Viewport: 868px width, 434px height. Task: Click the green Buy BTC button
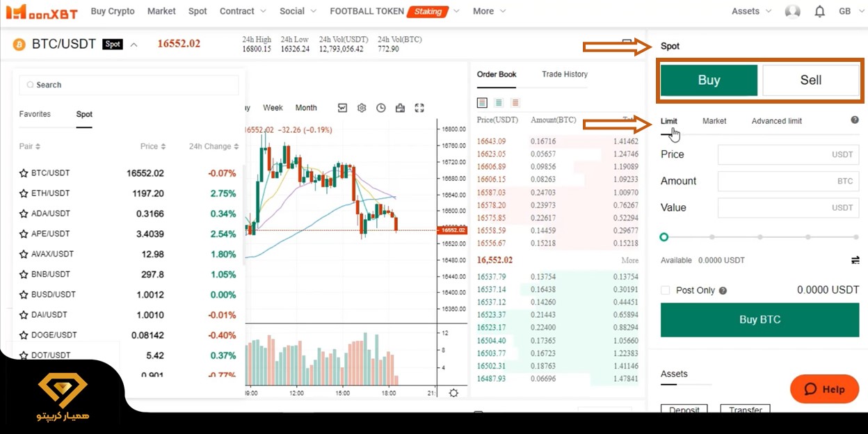coord(759,320)
